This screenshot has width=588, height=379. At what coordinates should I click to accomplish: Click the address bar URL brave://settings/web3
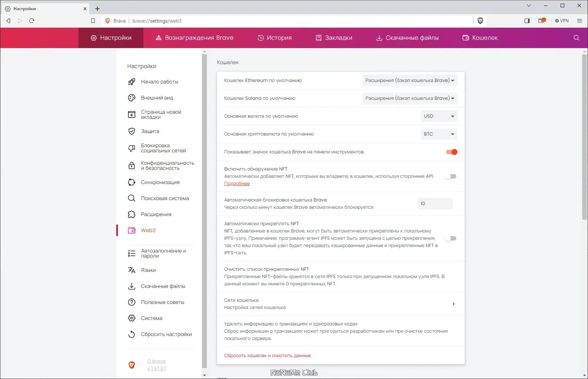tap(157, 21)
